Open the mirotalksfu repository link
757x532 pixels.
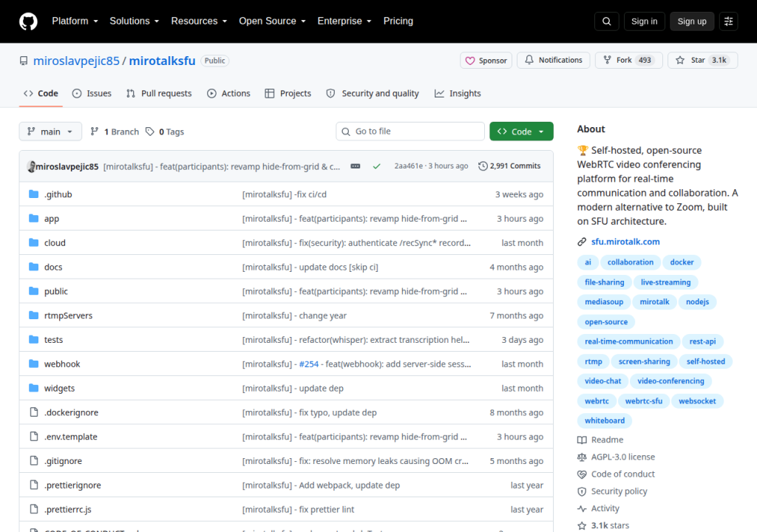(162, 61)
